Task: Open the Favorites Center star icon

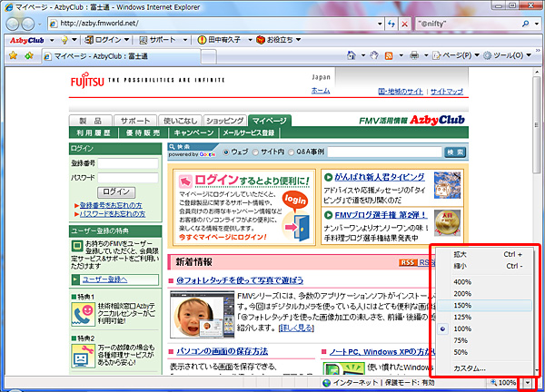Action: [x=14, y=55]
